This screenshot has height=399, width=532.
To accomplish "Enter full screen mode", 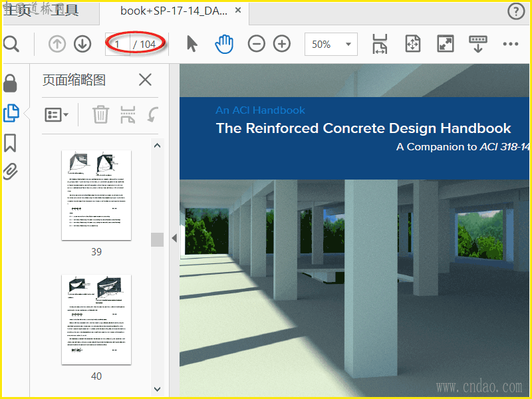I will pos(445,44).
